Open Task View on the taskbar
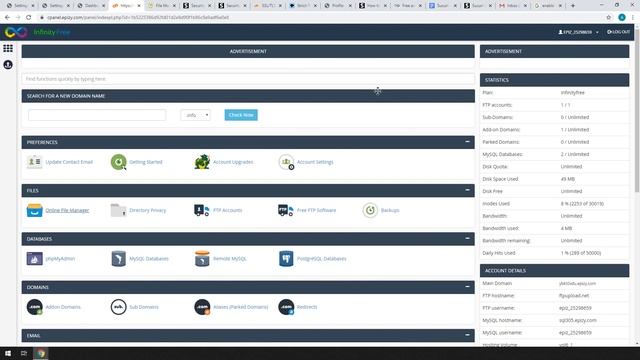This screenshot has height=360, width=640. click(24, 353)
